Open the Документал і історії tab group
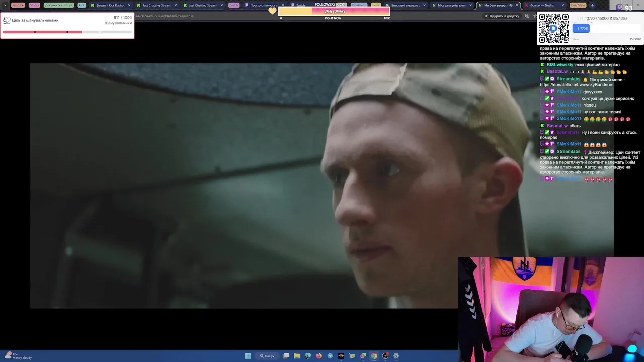 [59, 5]
